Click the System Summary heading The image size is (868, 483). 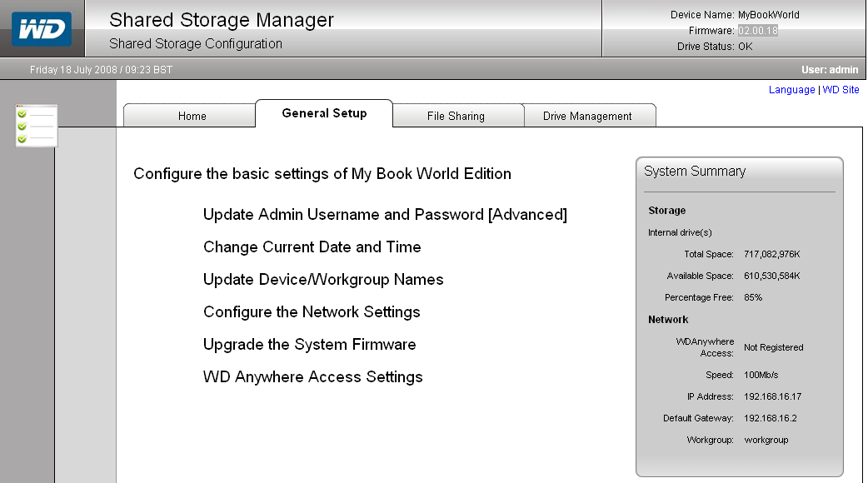point(695,171)
